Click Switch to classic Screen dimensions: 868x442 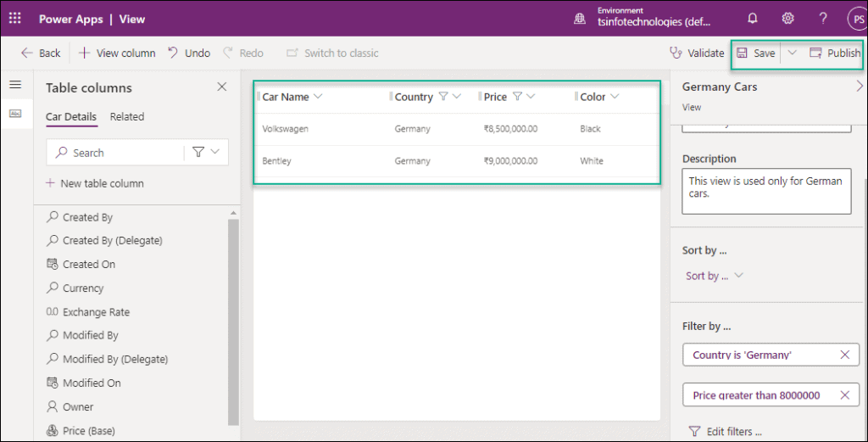click(x=332, y=53)
